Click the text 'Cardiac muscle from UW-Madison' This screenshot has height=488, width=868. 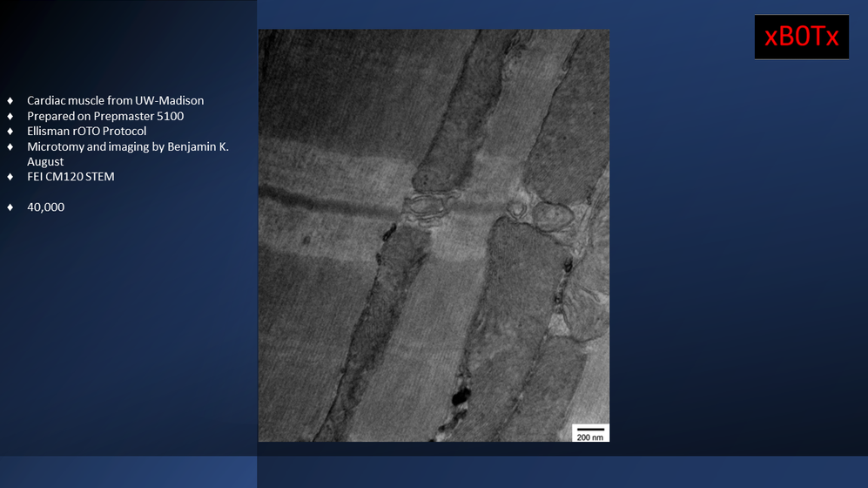click(x=115, y=101)
